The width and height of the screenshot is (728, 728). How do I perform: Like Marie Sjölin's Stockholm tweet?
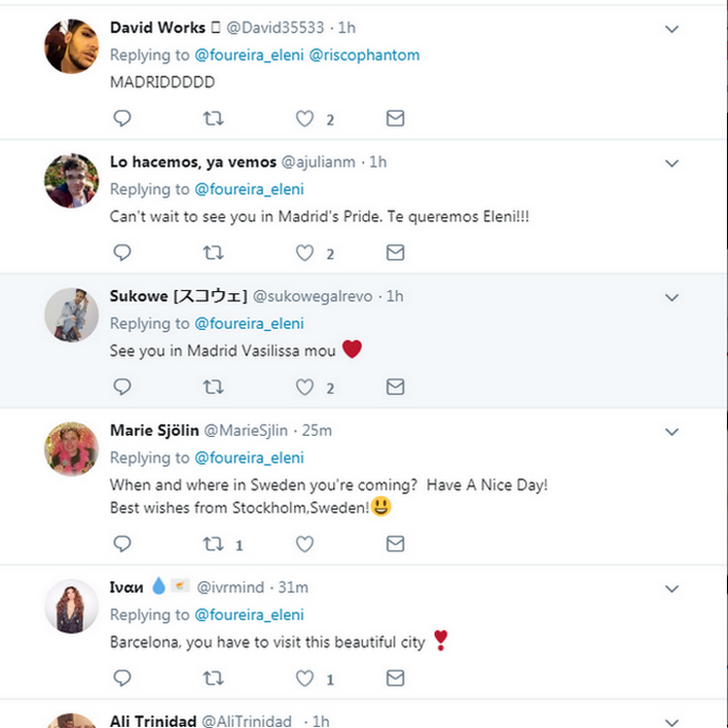coord(305,545)
